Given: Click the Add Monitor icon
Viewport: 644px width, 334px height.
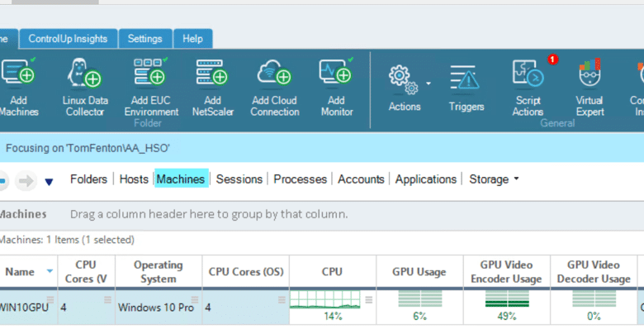Looking at the screenshot, I should tap(336, 72).
